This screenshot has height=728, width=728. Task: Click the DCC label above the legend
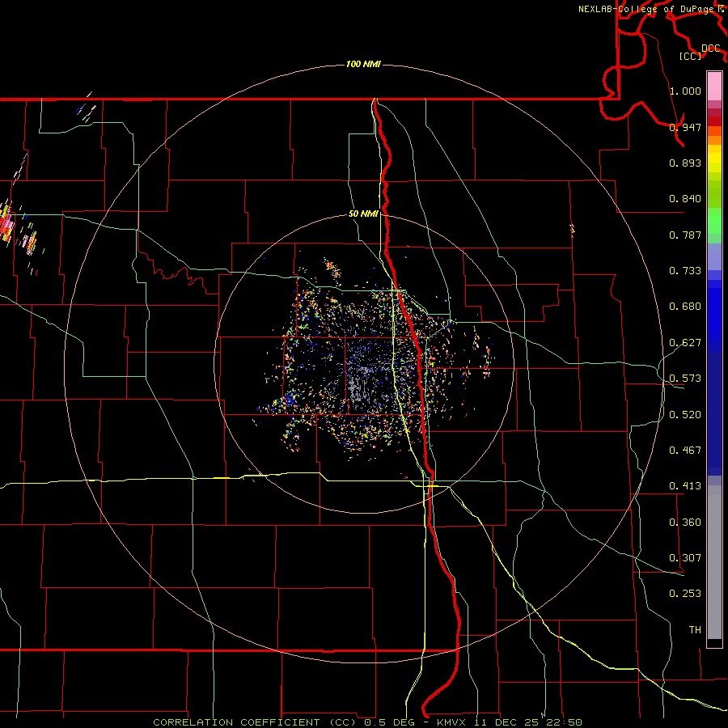coord(711,49)
